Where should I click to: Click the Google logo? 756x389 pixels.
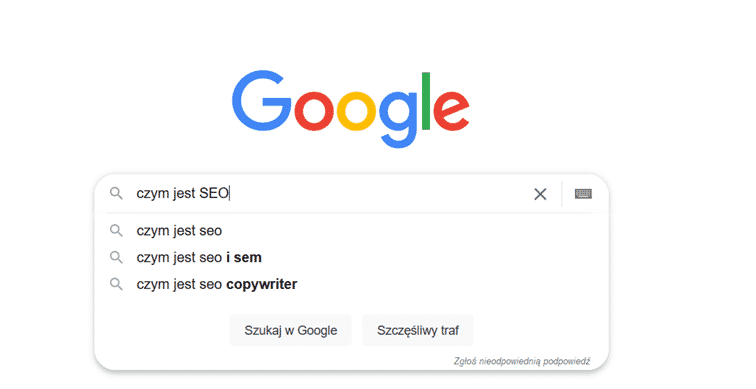point(351,109)
